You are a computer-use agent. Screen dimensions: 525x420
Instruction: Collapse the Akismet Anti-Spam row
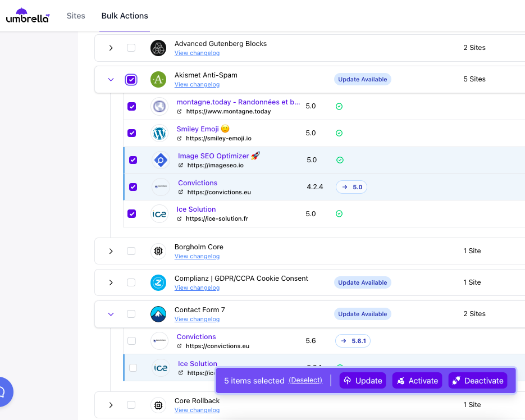pyautogui.click(x=111, y=80)
